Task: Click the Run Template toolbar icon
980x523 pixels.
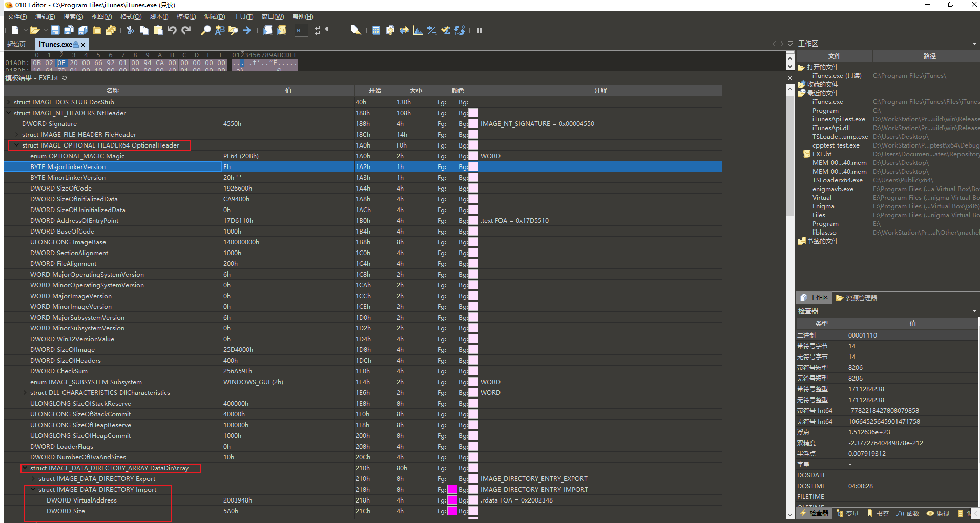Action: [x=281, y=30]
